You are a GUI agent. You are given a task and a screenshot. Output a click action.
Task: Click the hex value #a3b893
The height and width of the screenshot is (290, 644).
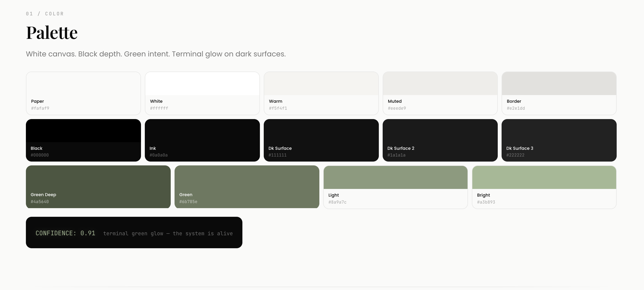tap(486, 202)
